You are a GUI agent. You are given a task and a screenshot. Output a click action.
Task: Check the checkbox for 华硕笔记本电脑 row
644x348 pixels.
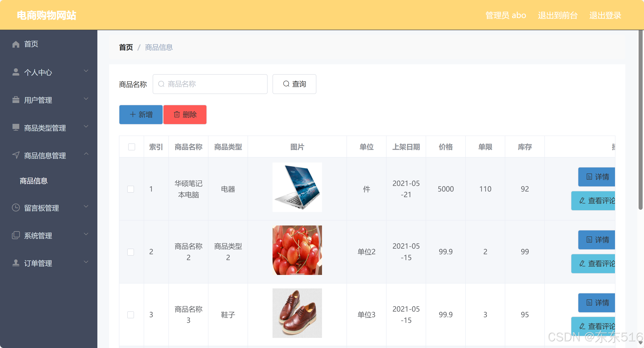click(x=130, y=189)
